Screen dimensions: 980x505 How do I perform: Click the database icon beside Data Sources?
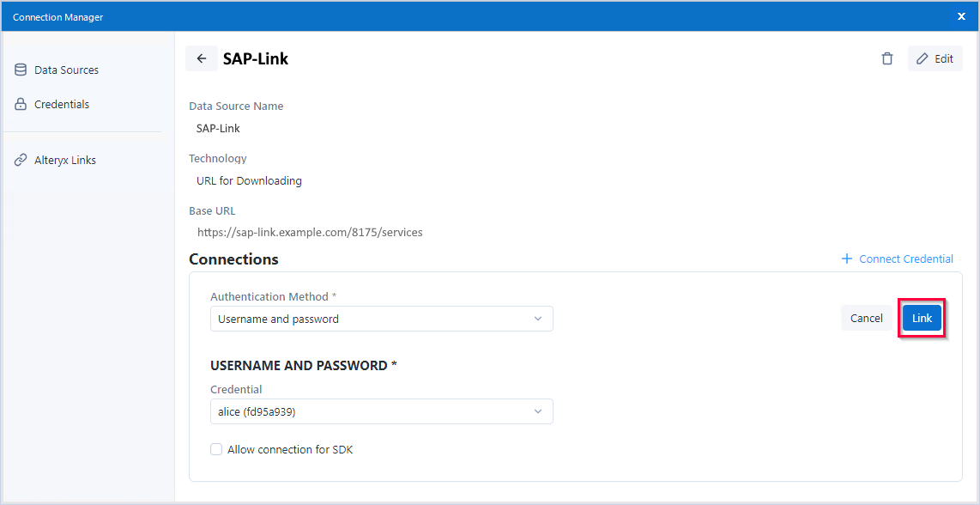[21, 70]
